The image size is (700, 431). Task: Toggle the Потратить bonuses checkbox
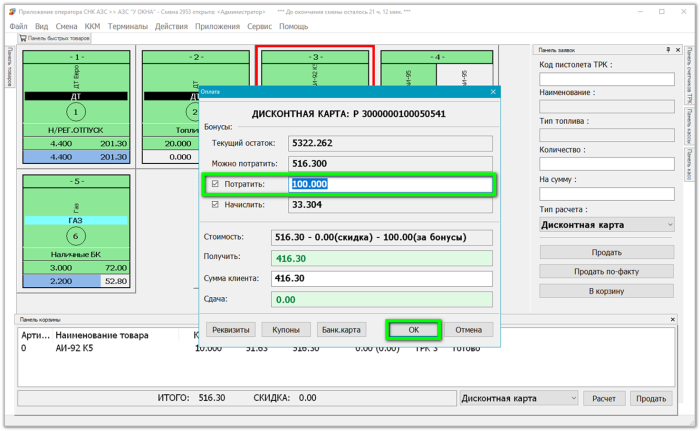click(x=215, y=184)
